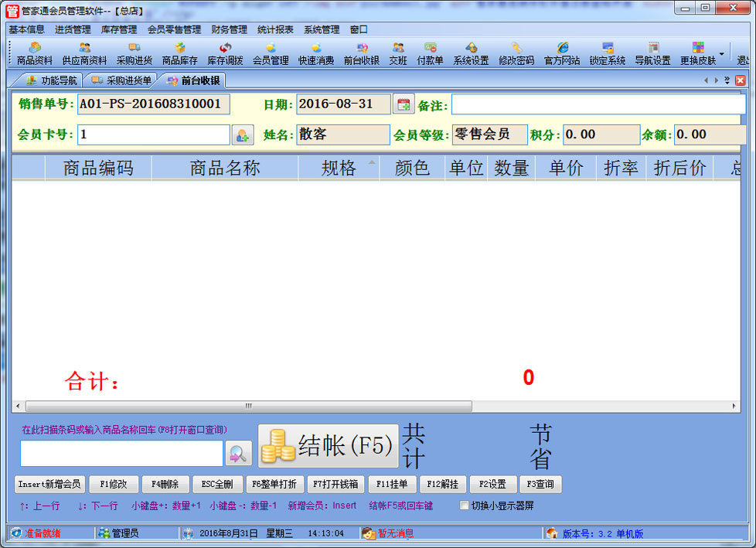The image size is (756, 548).
Task: Open the 财务管理 menu
Action: tap(229, 29)
